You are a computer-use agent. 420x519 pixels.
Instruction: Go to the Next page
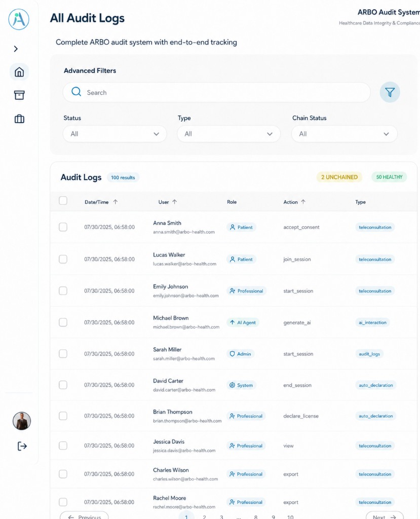click(385, 515)
